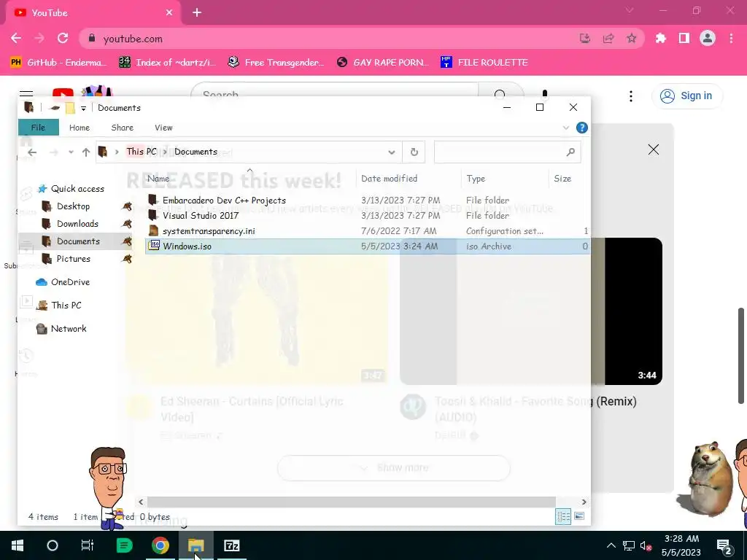Switch Explorer to large icons view
This screenshot has width=747, height=560.
[x=579, y=516]
